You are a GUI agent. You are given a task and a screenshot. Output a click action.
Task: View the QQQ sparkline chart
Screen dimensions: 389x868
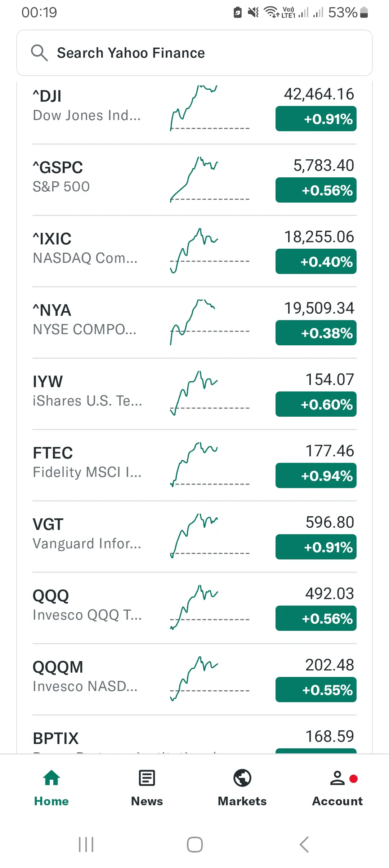point(210,607)
